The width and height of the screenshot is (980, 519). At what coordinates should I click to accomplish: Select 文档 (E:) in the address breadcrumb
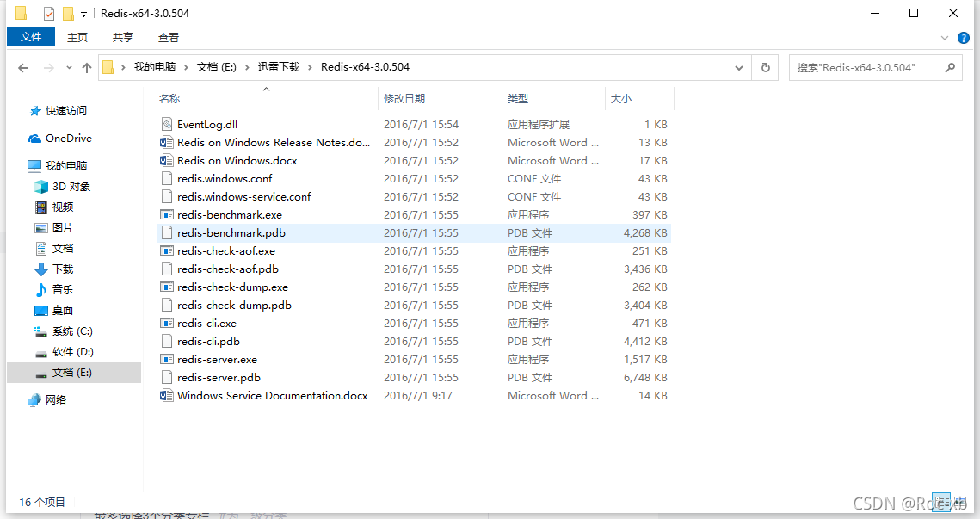(x=216, y=67)
